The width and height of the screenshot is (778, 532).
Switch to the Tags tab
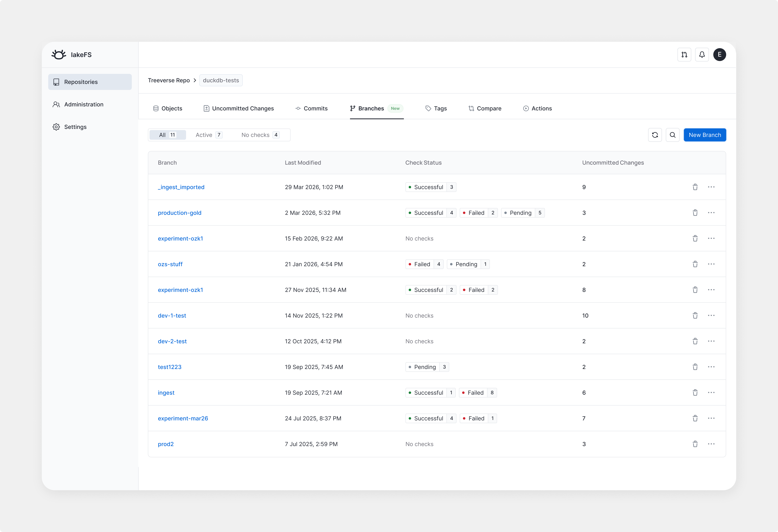tap(436, 108)
